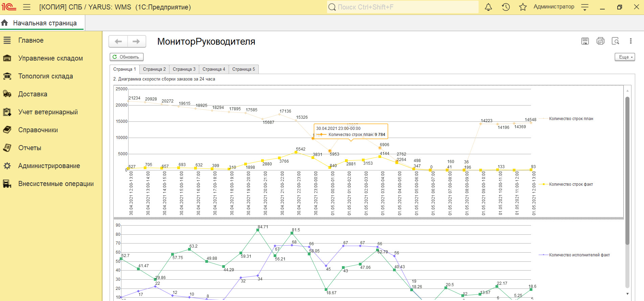The image size is (644, 301).
Task: Print the report with printer icon
Action: pyautogui.click(x=600, y=41)
